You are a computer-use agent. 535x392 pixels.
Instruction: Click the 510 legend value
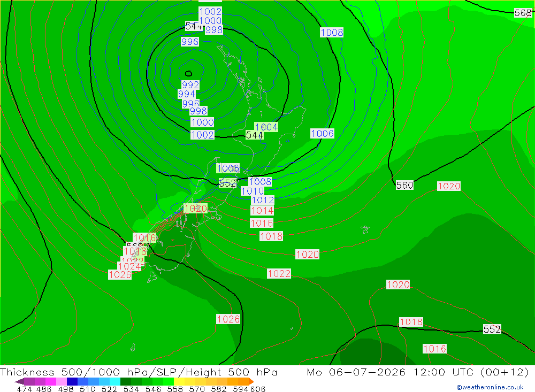(88, 389)
